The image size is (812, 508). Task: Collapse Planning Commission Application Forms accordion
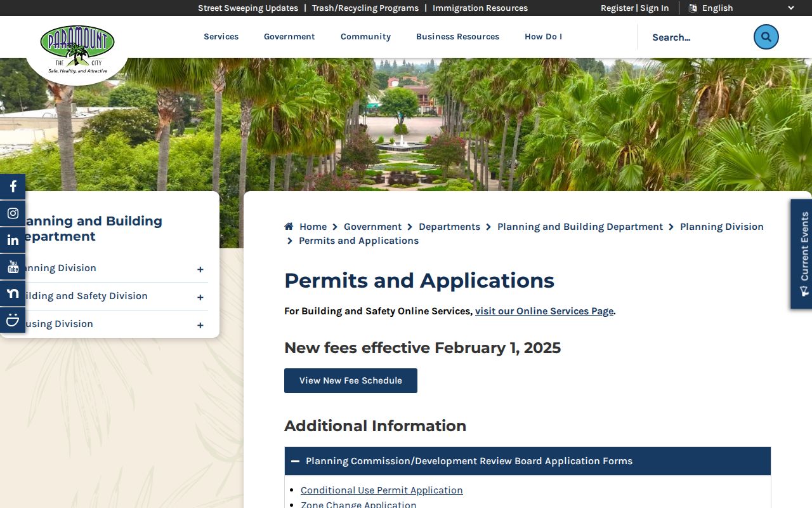[x=527, y=461]
